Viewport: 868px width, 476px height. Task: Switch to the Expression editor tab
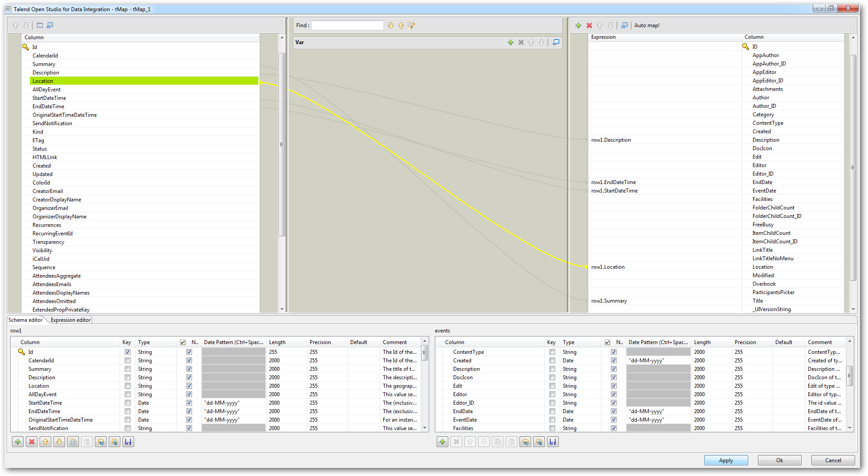click(x=70, y=320)
